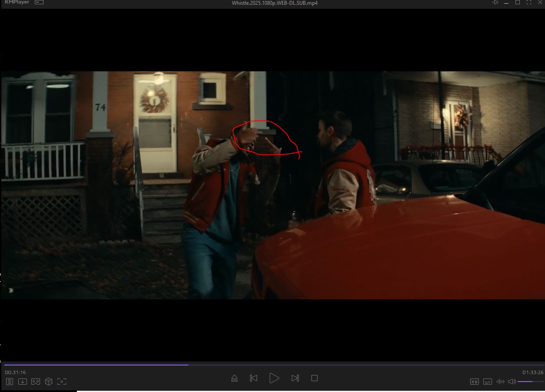The height and width of the screenshot is (392, 545).
Task: Enable VR headset viewing mode
Action: (36, 382)
